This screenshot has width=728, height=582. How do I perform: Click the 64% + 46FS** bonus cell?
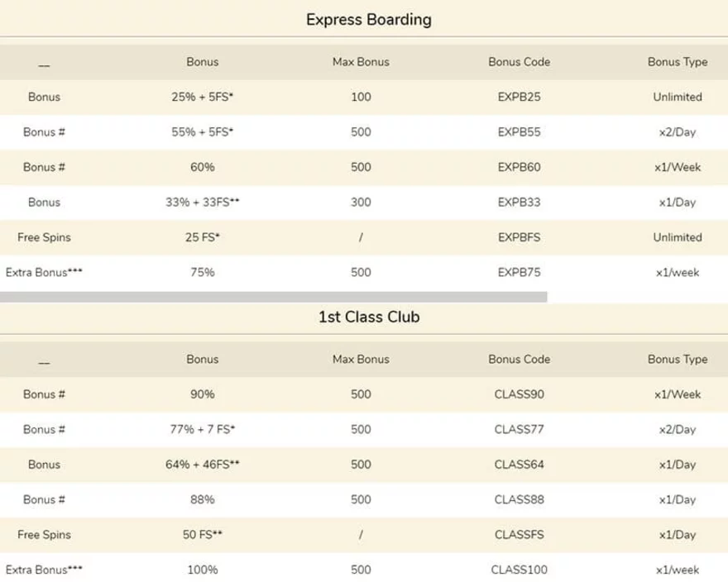click(203, 465)
